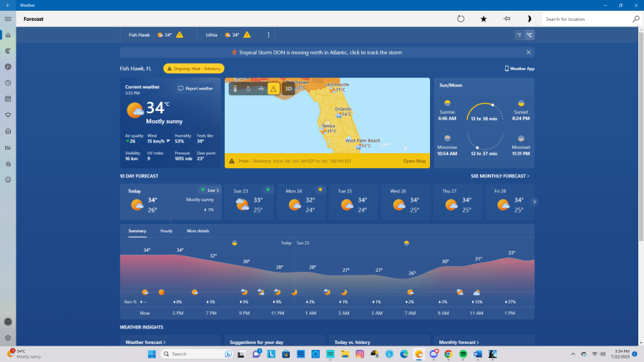Open favorites with the star icon

click(x=484, y=19)
